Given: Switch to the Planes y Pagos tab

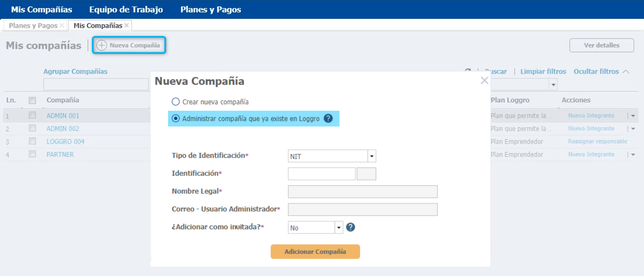Looking at the screenshot, I should click(x=33, y=26).
